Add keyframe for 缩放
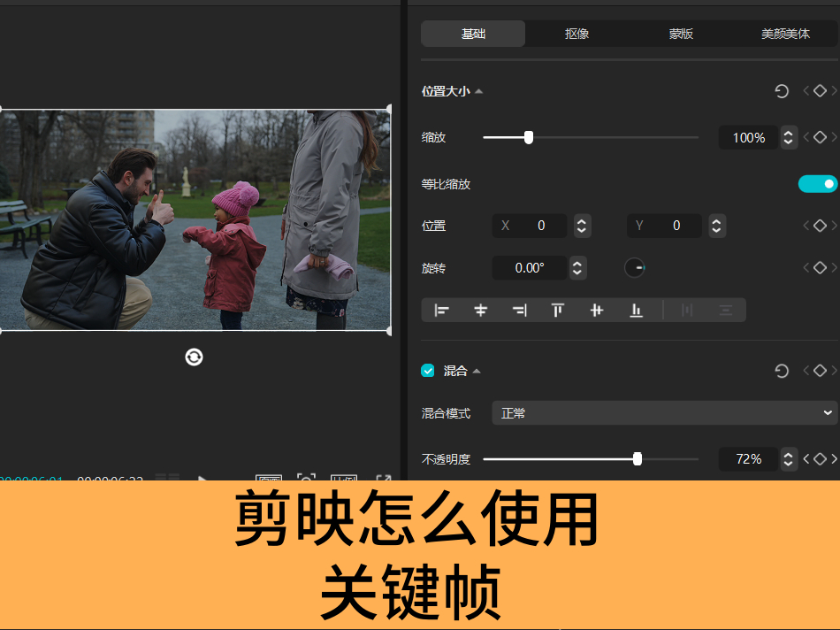 [x=820, y=137]
